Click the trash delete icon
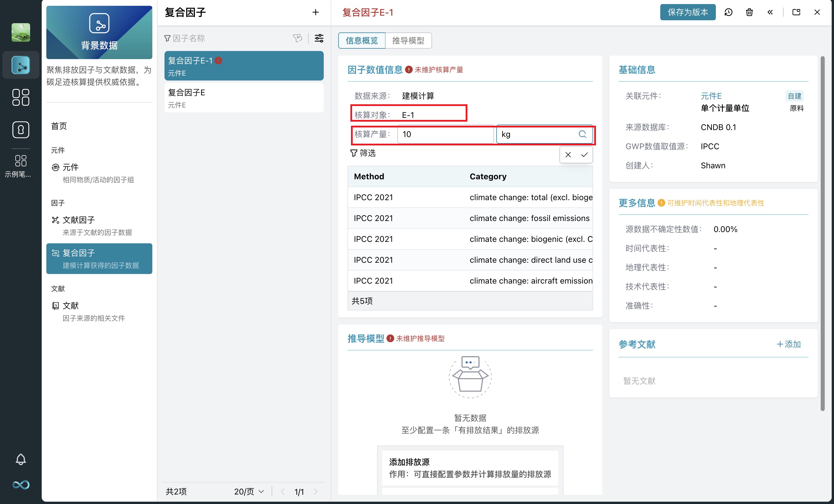The image size is (834, 504). point(749,12)
